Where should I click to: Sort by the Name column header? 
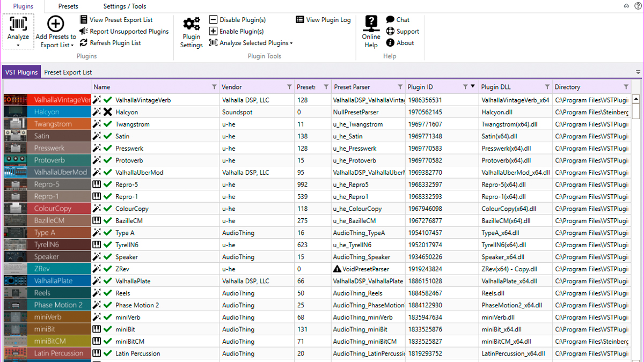coord(101,87)
